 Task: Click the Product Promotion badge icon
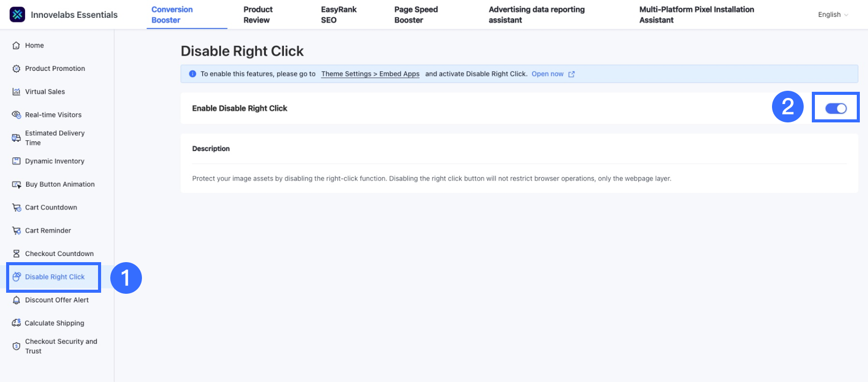click(x=16, y=68)
